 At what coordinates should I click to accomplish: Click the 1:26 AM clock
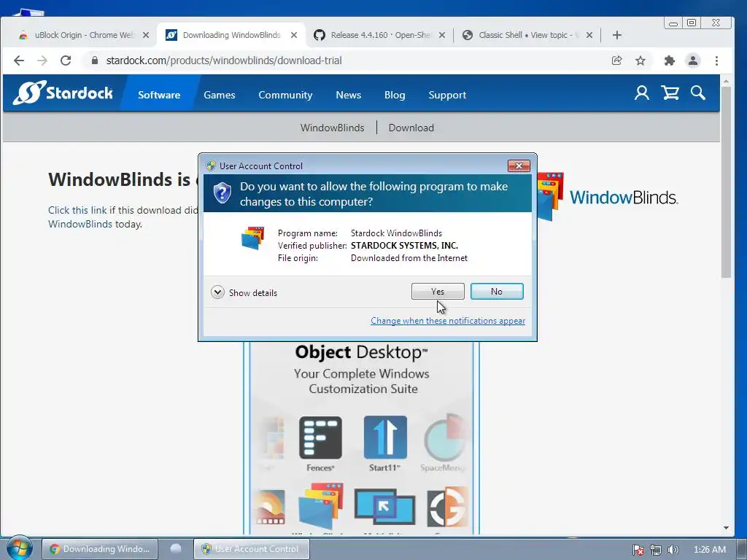click(x=709, y=550)
